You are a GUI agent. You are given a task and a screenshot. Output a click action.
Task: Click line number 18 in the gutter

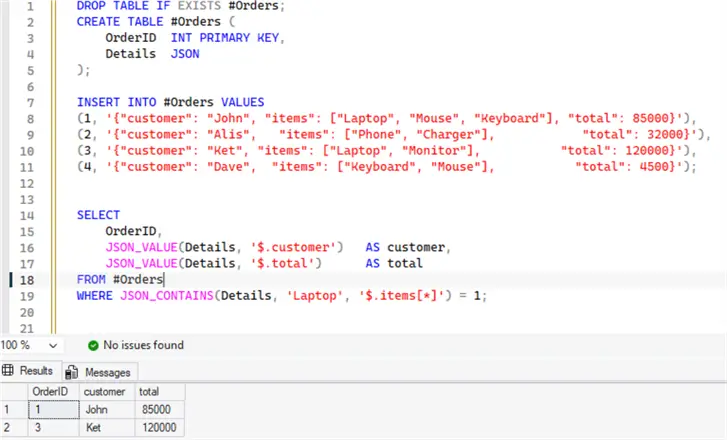coord(27,280)
